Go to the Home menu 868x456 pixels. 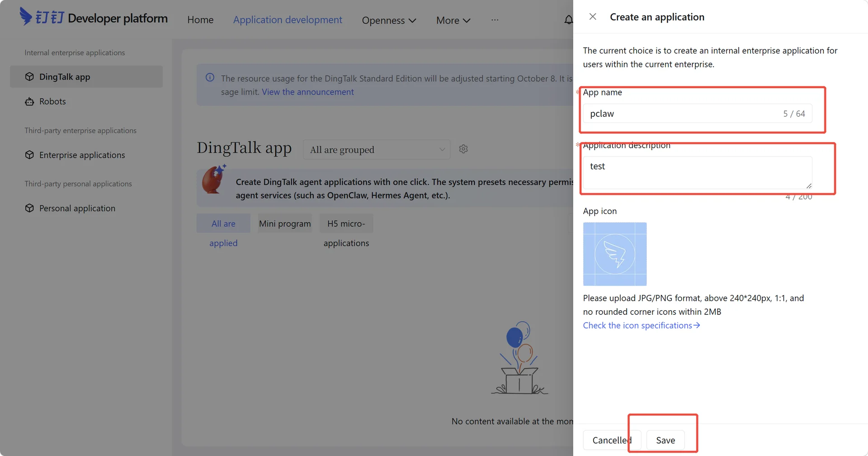200,20
